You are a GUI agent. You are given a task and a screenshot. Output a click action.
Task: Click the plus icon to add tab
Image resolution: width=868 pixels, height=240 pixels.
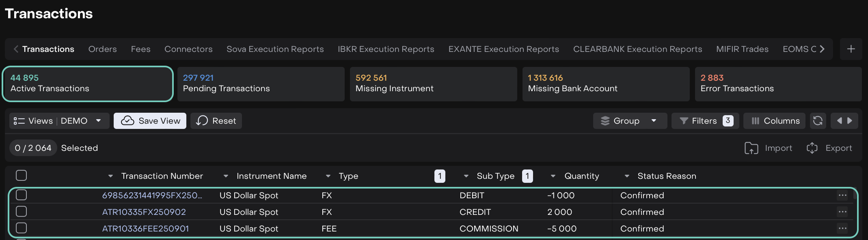[x=851, y=49]
